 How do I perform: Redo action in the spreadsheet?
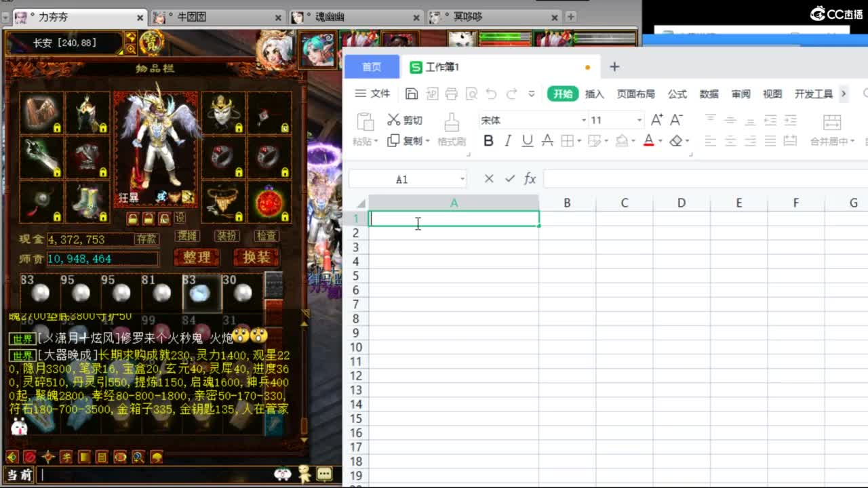pyautogui.click(x=512, y=94)
